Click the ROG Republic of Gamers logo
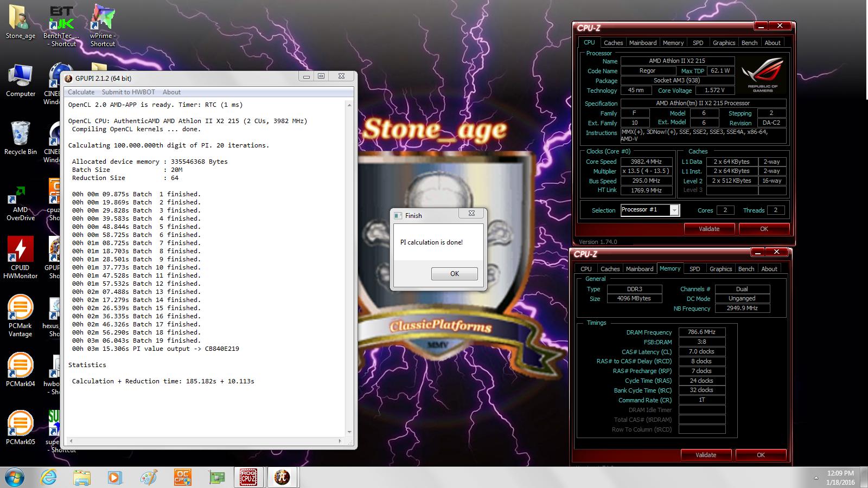 (x=762, y=74)
